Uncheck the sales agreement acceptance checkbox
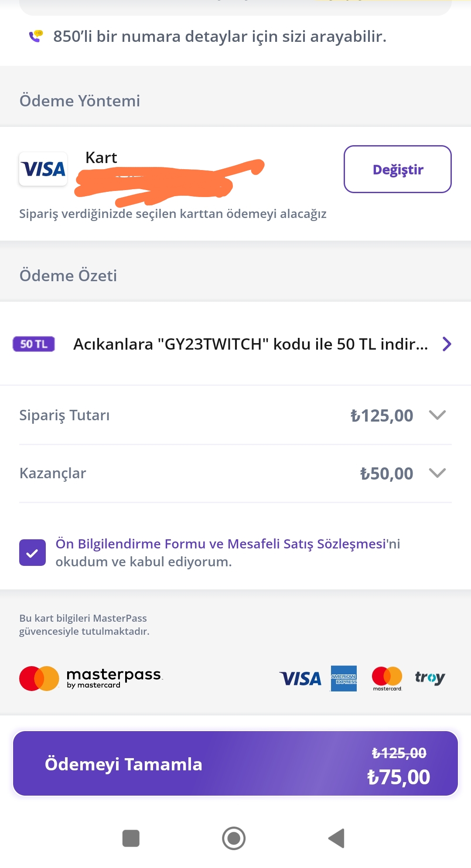Image resolution: width=471 pixels, height=868 pixels. (32, 552)
